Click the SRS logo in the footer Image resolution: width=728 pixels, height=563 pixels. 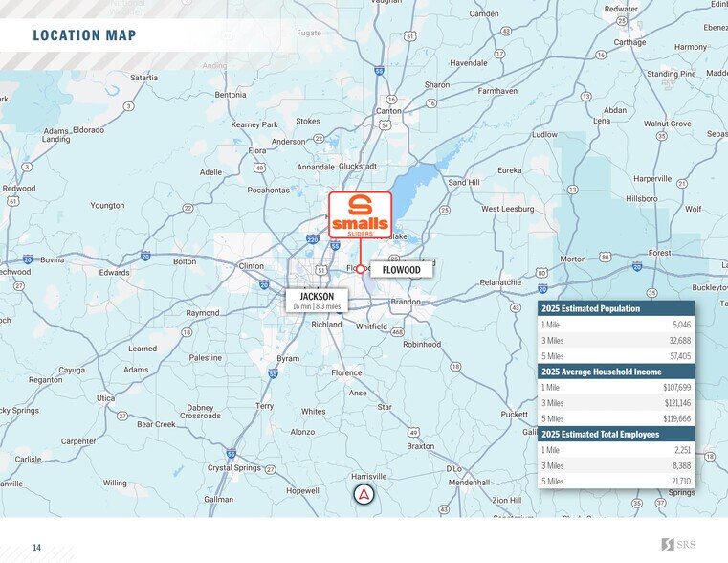point(678,545)
